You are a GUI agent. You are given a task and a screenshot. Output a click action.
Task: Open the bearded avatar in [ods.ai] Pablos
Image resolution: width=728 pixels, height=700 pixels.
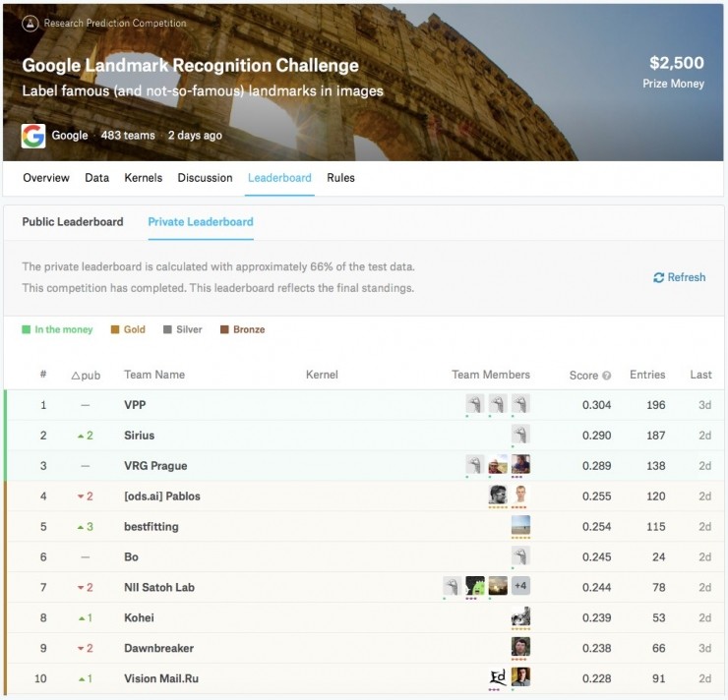click(x=498, y=495)
